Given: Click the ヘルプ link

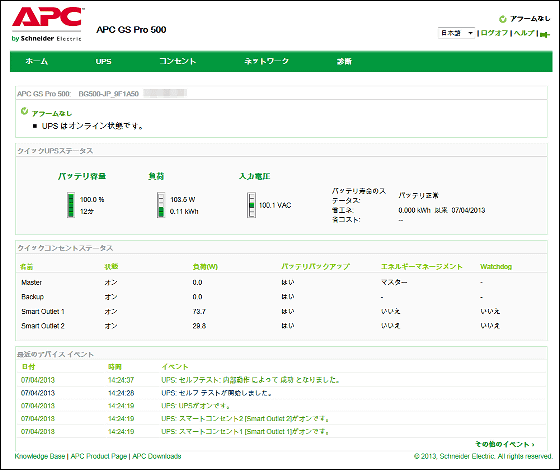Looking at the screenshot, I should coord(524,33).
